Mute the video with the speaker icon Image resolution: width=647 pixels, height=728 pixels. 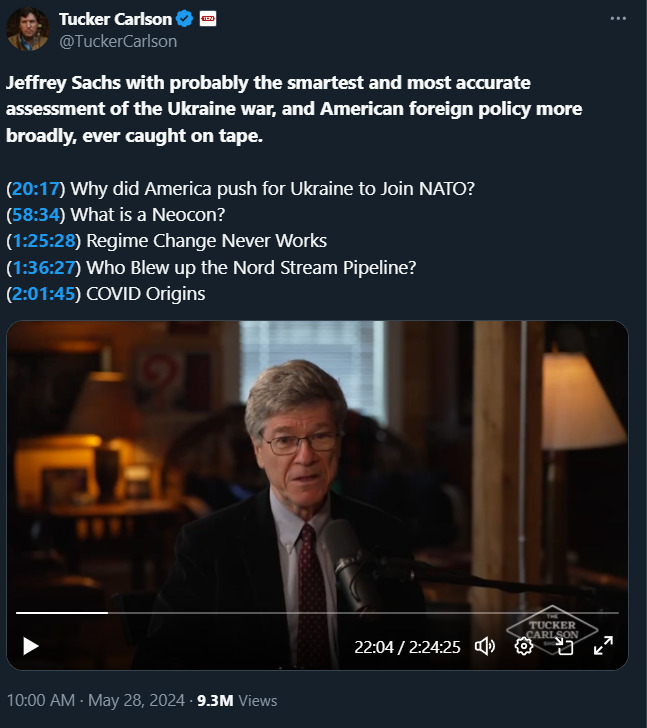point(485,646)
